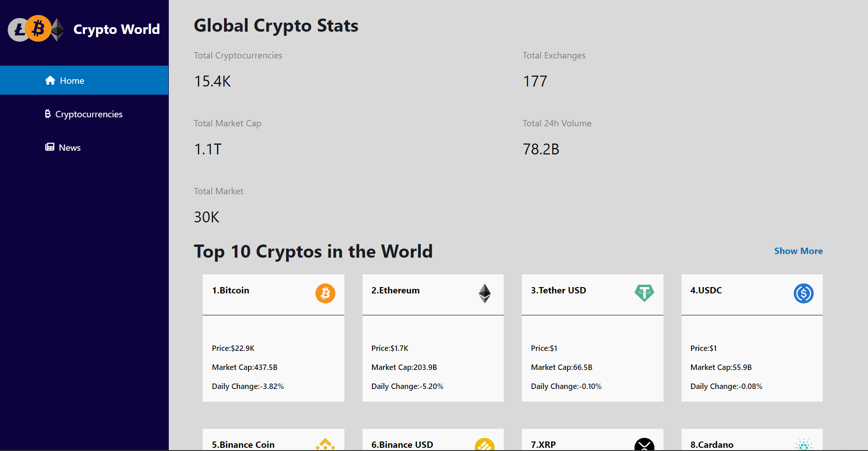Click the house icon beside Home
Screen dimensions: 868x451
(49, 80)
